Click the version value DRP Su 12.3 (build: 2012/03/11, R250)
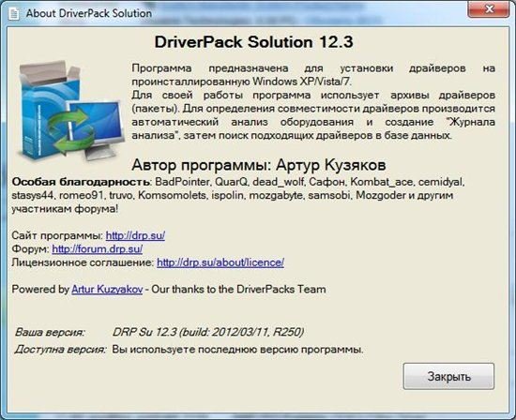The height and width of the screenshot is (420, 516). coord(207,332)
